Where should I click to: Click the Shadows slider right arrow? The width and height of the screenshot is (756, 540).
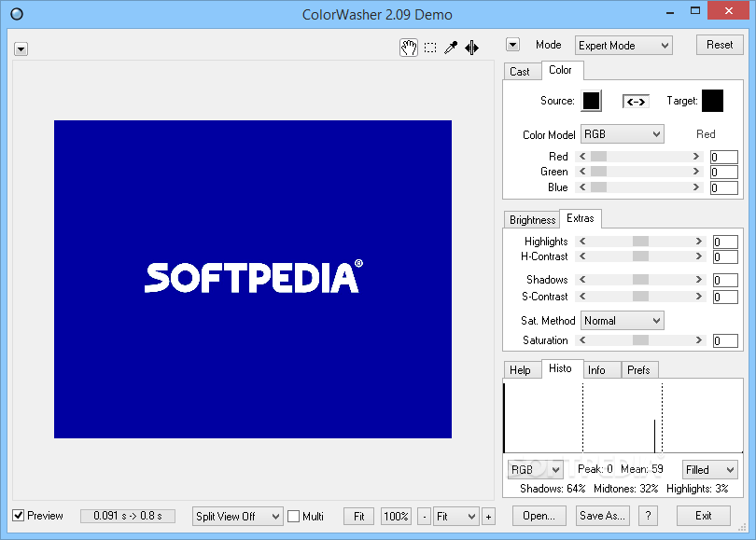[x=699, y=280]
